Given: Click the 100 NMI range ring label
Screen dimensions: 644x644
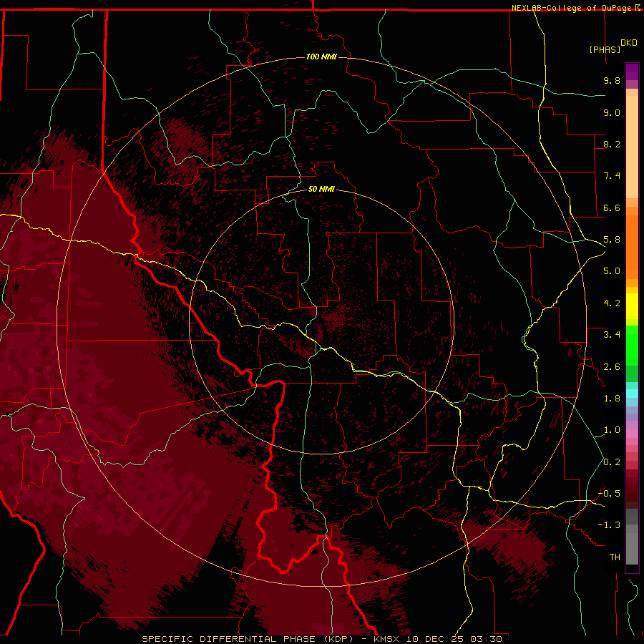Looking at the screenshot, I should tap(321, 57).
